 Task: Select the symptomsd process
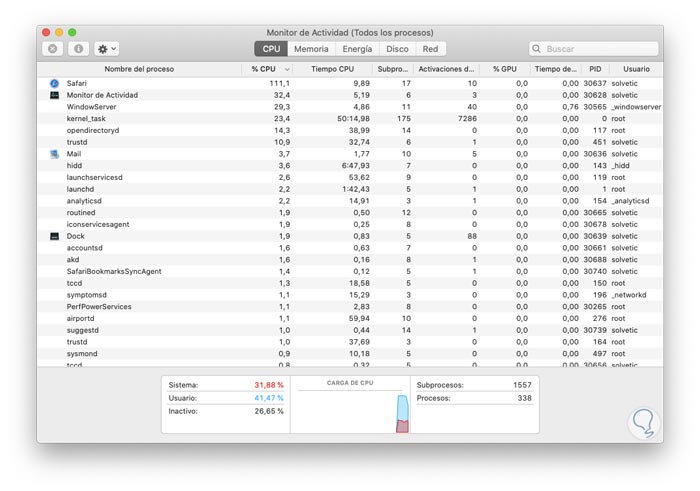click(x=350, y=295)
